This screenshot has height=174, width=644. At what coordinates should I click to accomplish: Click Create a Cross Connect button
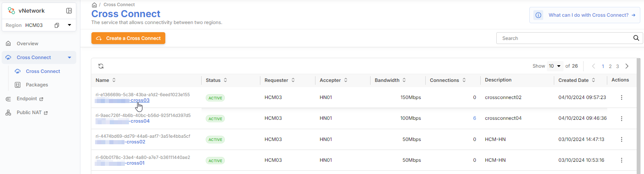tap(128, 38)
